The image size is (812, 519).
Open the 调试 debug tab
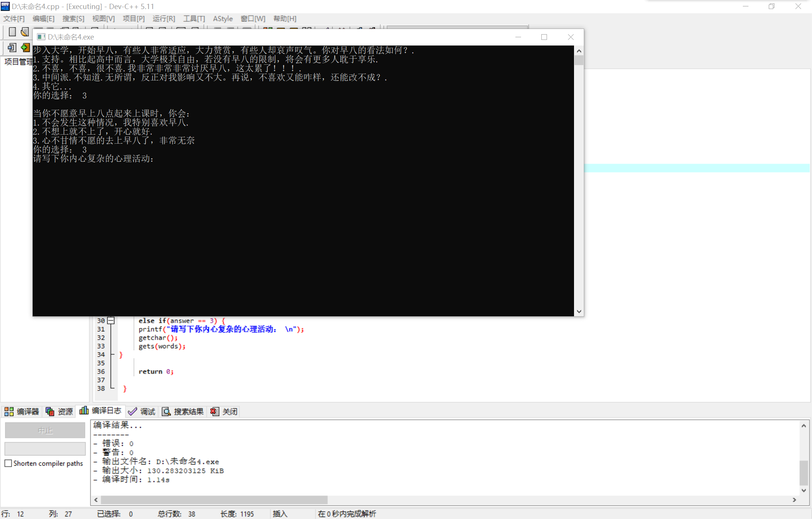[142, 411]
